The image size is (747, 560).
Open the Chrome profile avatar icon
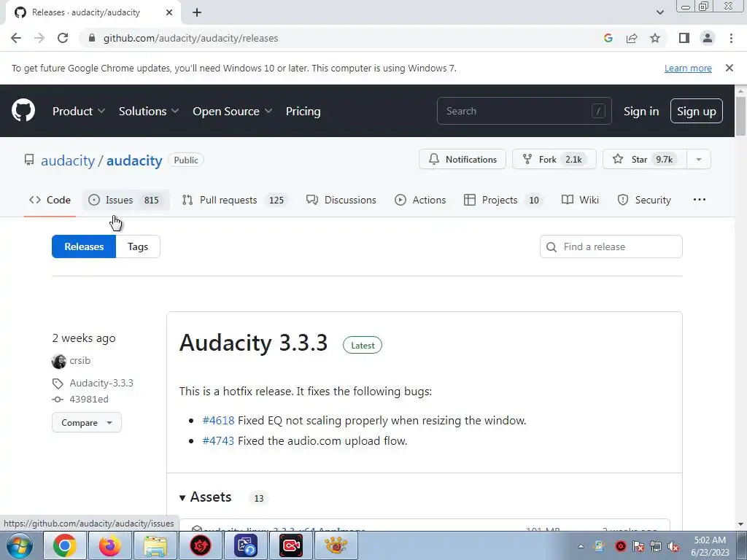pos(708,38)
